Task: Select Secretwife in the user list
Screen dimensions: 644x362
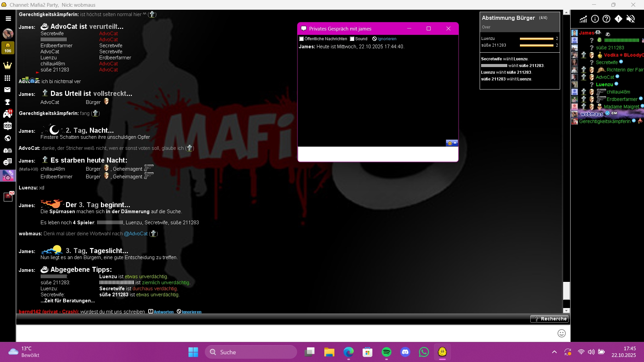Action: click(606, 62)
